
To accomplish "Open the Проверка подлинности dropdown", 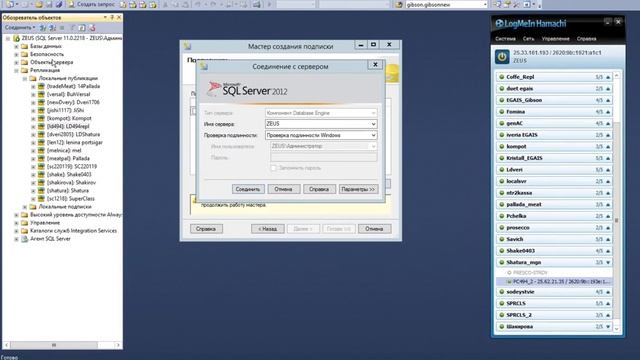I will (373, 135).
